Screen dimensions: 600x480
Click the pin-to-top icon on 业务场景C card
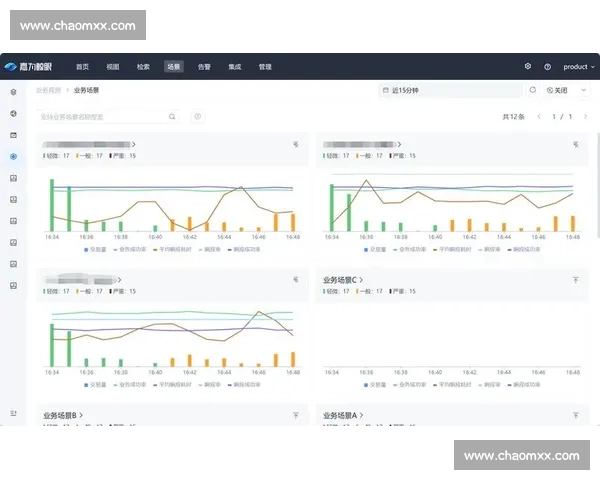(575, 280)
